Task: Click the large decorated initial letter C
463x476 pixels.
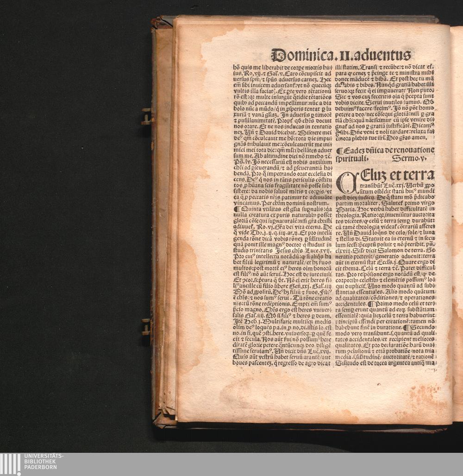Action: pyautogui.click(x=345, y=182)
